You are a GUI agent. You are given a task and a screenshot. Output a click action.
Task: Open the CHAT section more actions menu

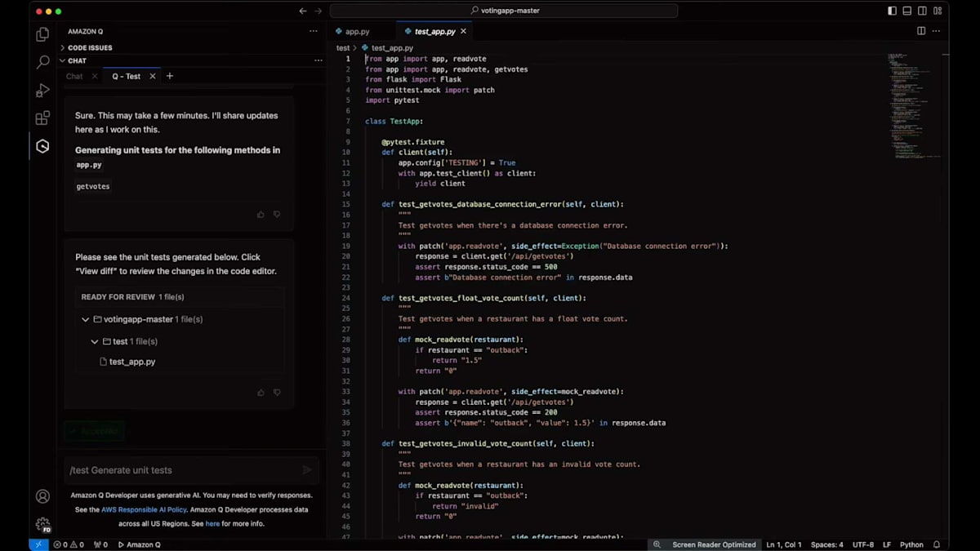pos(318,60)
